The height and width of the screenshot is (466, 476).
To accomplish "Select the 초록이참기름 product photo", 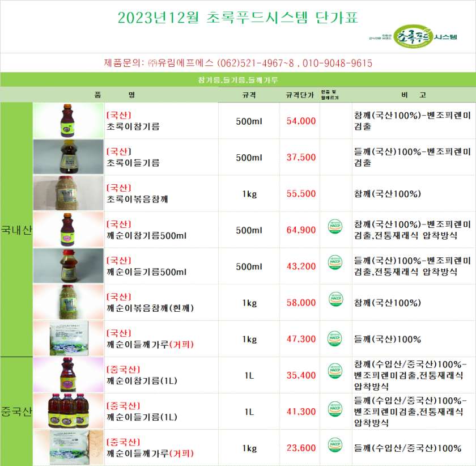I will [x=69, y=121].
